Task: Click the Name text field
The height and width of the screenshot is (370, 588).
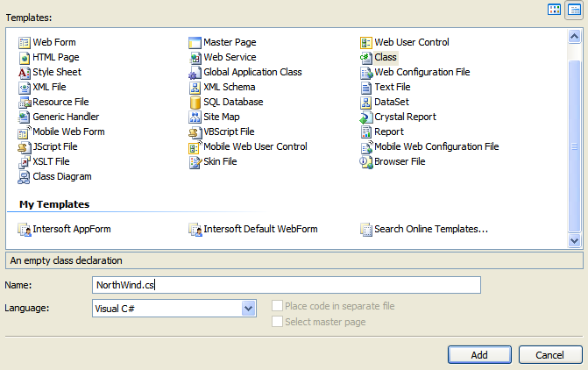Action: click(x=287, y=285)
